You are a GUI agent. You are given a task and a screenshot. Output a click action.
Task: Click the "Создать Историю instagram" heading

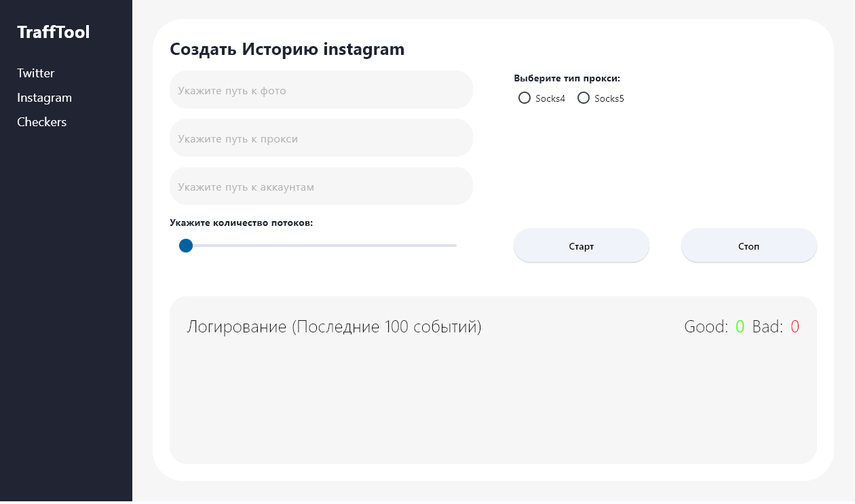(x=287, y=49)
